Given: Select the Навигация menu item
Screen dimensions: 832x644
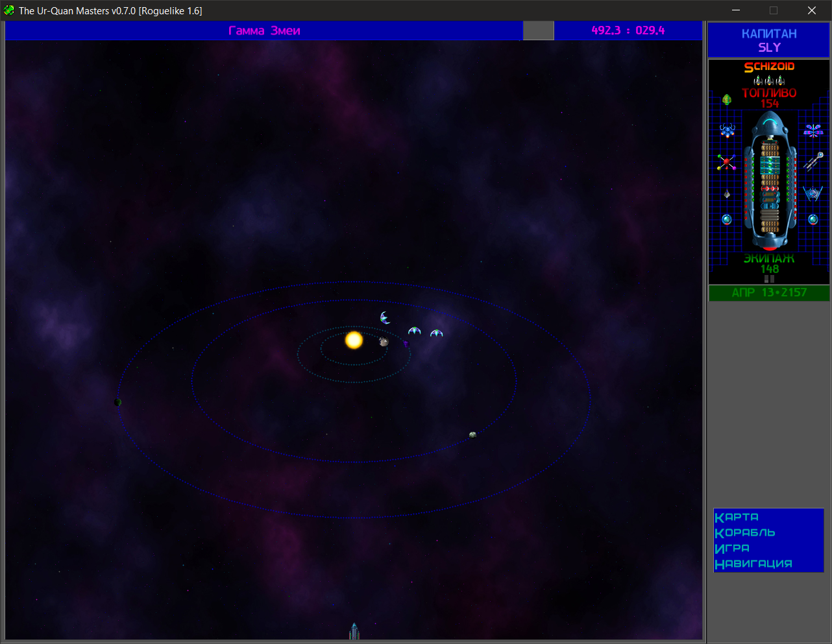Looking at the screenshot, I should (x=753, y=564).
